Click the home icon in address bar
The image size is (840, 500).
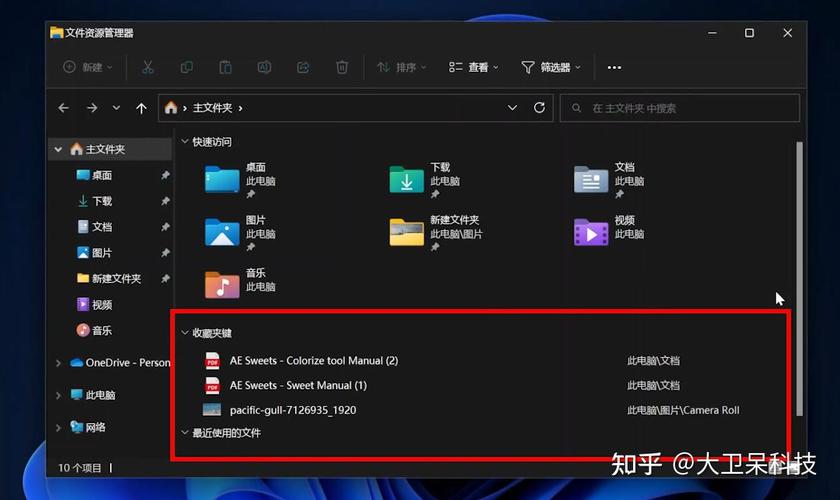tap(171, 108)
